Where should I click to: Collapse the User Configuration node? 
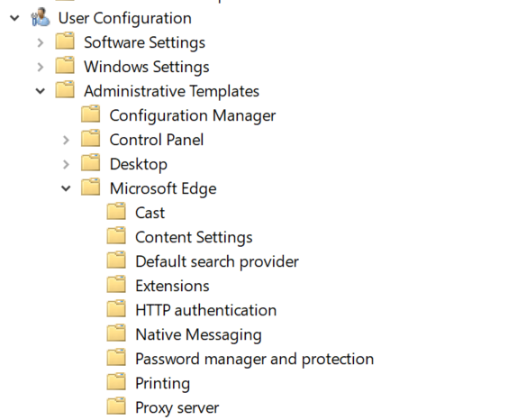14,18
